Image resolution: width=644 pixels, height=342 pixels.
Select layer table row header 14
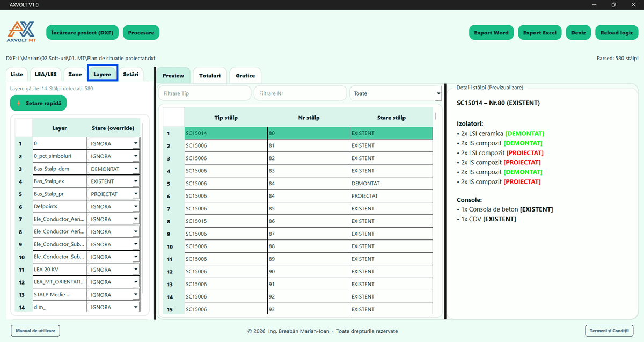(x=24, y=308)
